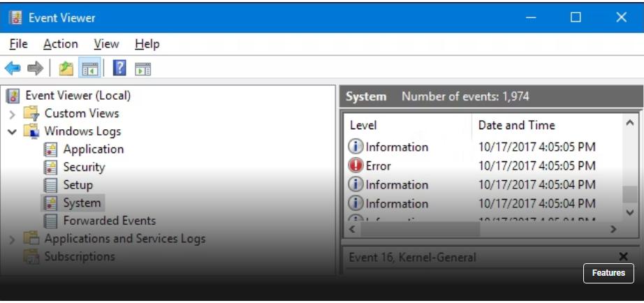The image size is (644, 303).
Task: Click the Windows Logs folder icon
Action: coord(31,131)
